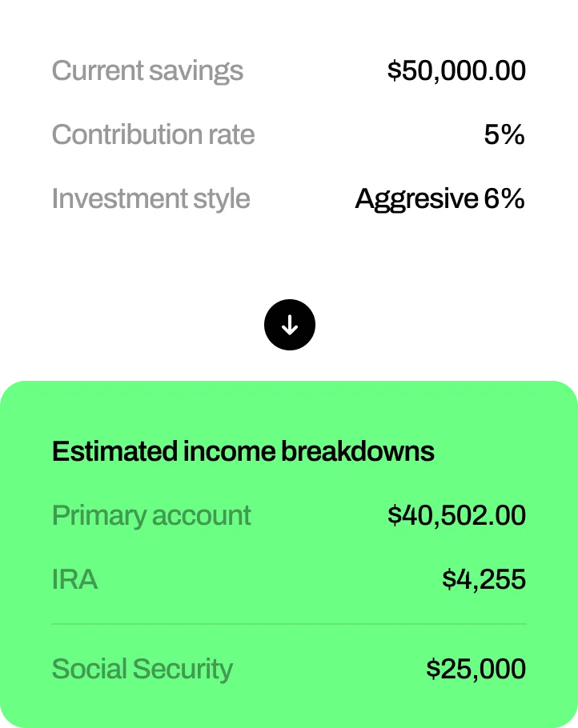The image size is (578, 728).
Task: Select the 'Primary account' row label
Action: coord(151,515)
